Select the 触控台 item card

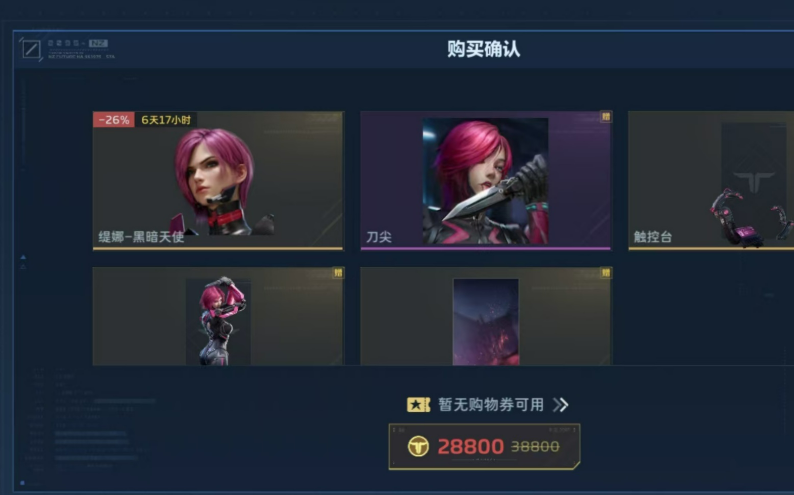point(711,181)
